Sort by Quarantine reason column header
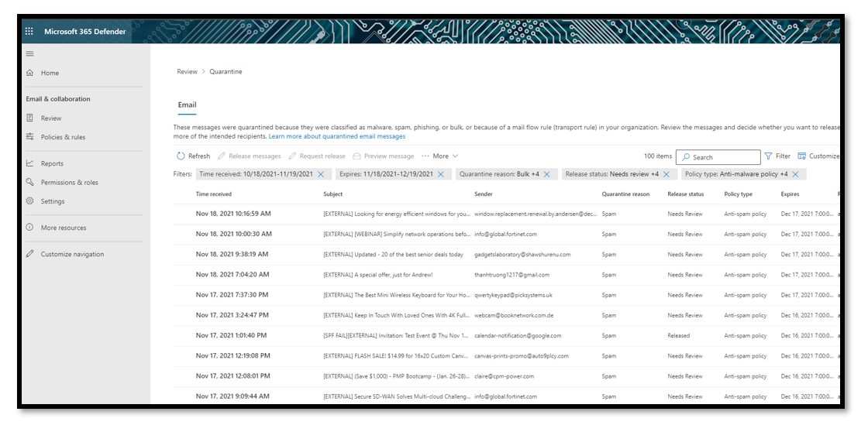 coord(625,194)
